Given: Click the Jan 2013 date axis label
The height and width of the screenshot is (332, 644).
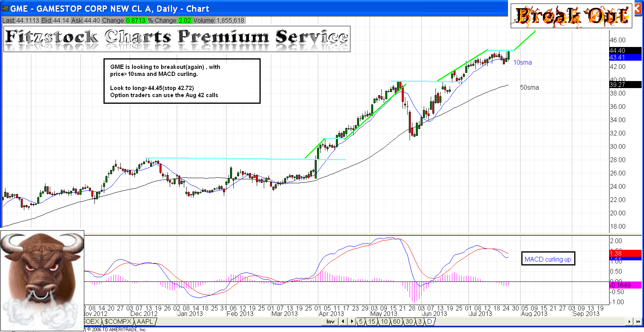Looking at the screenshot, I should tap(190, 314).
